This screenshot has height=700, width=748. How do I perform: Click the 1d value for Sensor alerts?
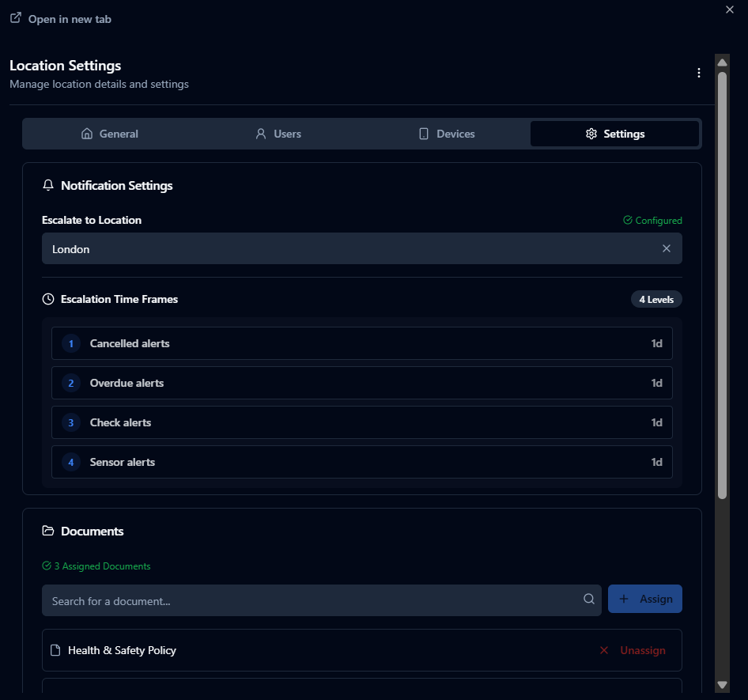pyautogui.click(x=656, y=463)
